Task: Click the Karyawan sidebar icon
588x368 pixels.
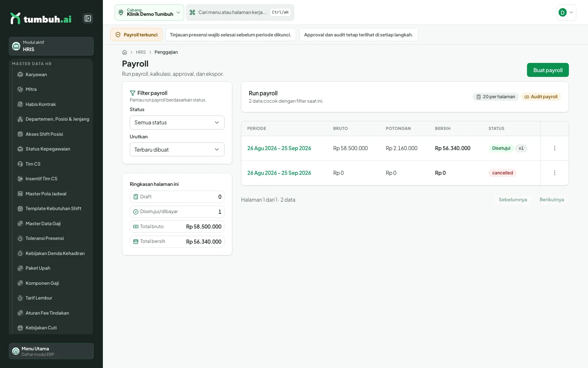Action: [20, 74]
